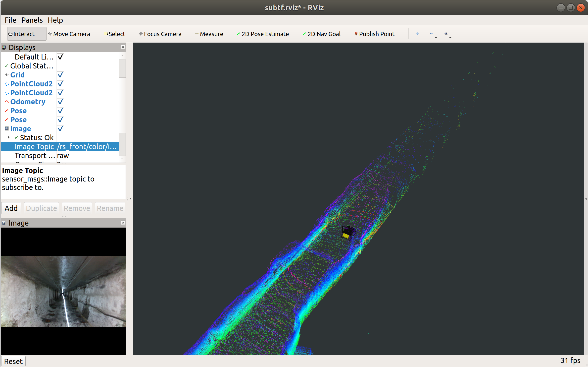Click the Add display button
Viewport: 588px width, 367px height.
(11, 208)
